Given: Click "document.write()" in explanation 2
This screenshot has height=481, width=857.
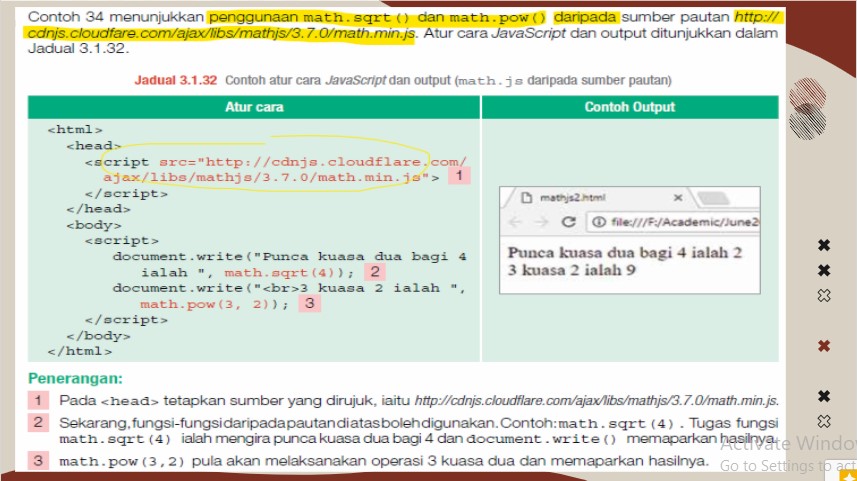Looking at the screenshot, I should click(x=541, y=439).
